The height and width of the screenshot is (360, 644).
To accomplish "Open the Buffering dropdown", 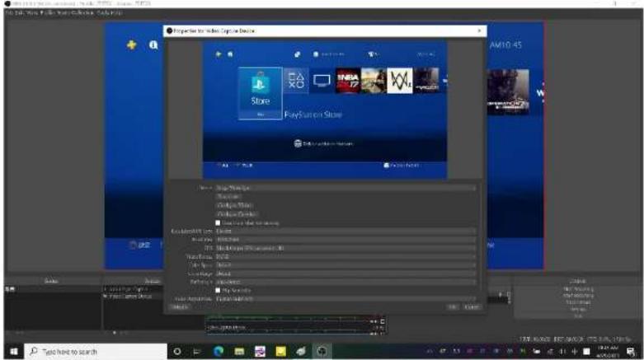I will click(x=346, y=283).
